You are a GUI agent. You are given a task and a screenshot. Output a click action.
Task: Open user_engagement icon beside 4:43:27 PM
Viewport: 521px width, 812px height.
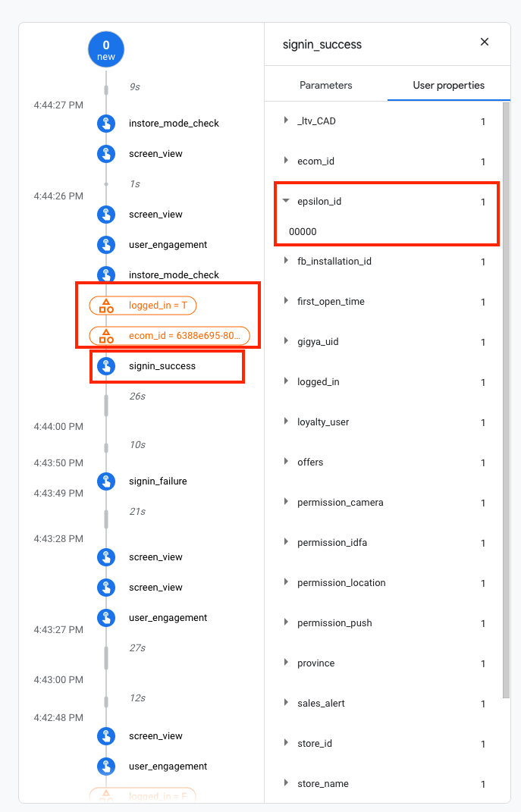pos(106,618)
